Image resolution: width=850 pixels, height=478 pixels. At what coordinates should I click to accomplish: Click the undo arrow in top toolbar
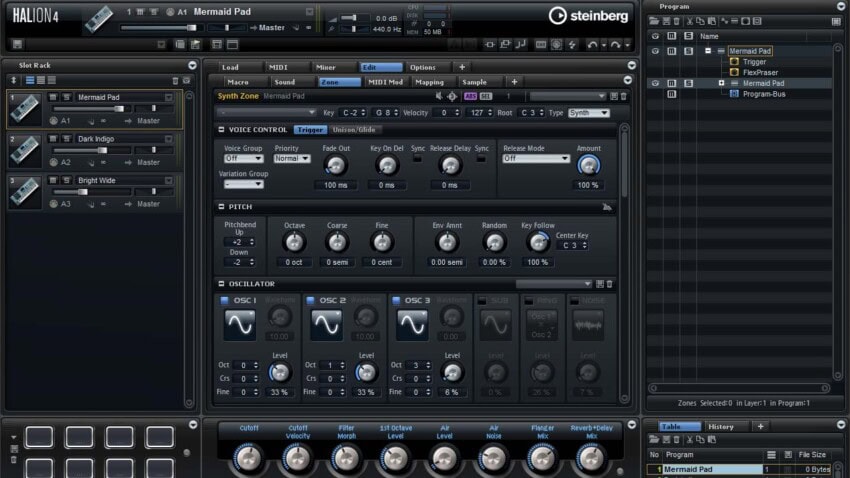[x=594, y=45]
